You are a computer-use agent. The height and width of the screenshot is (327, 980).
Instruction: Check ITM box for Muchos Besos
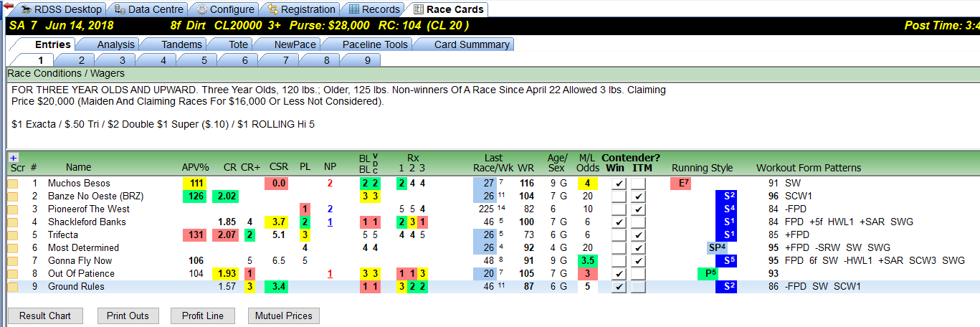[x=638, y=184]
